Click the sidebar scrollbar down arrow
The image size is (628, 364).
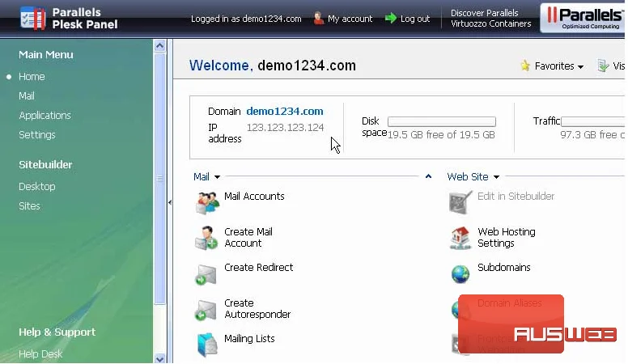[x=159, y=359]
